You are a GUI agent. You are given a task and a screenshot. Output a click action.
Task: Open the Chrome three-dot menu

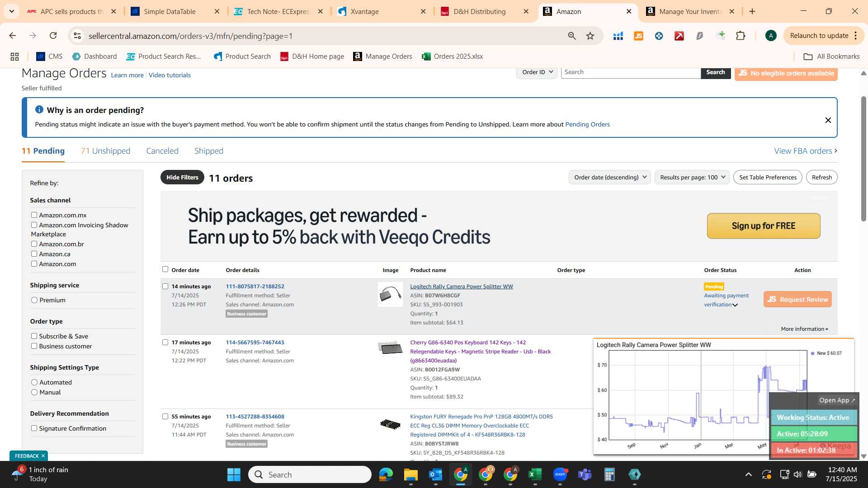point(856,36)
